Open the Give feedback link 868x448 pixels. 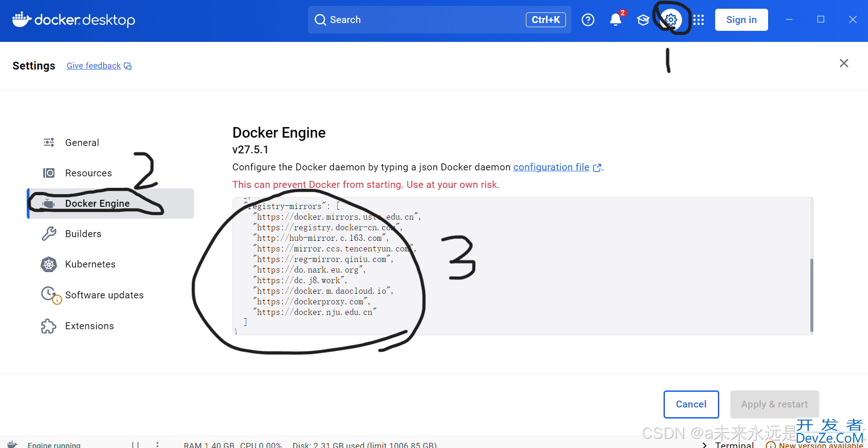99,66
